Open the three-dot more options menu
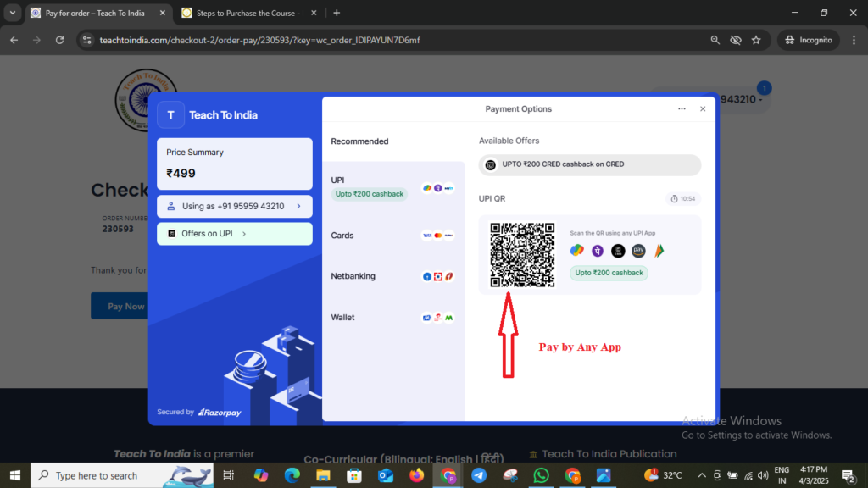The height and width of the screenshot is (488, 868). click(x=682, y=109)
